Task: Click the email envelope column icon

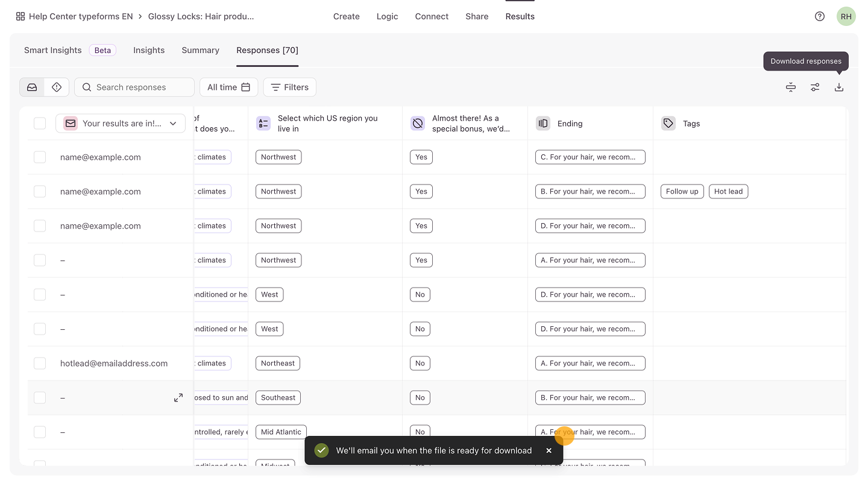Action: [x=71, y=124]
